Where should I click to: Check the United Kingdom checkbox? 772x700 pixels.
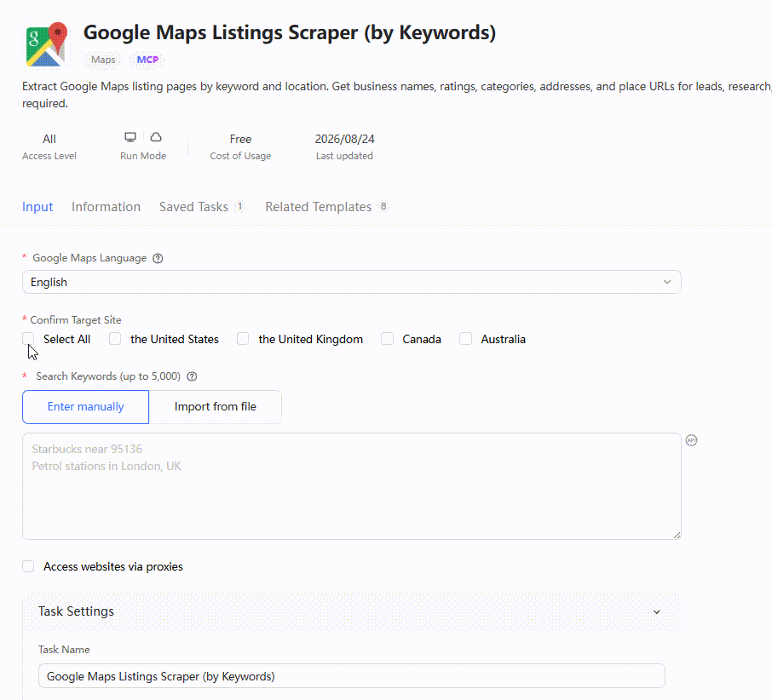243,338
